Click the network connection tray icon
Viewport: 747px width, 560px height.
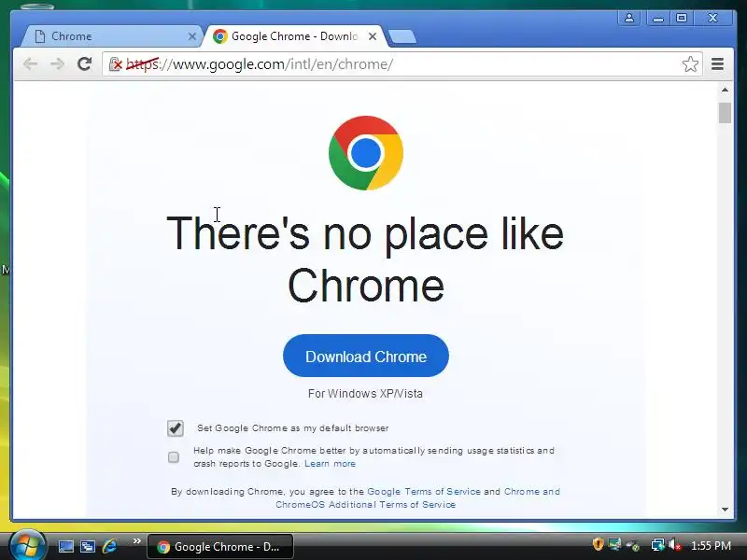[658, 545]
